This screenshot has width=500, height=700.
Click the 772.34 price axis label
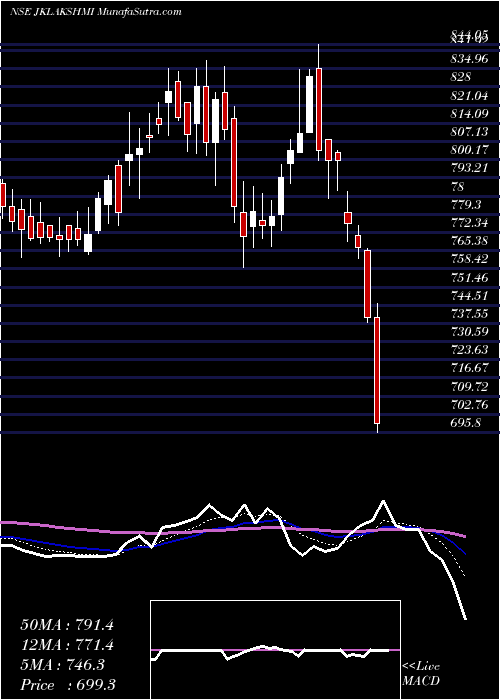[x=469, y=223]
